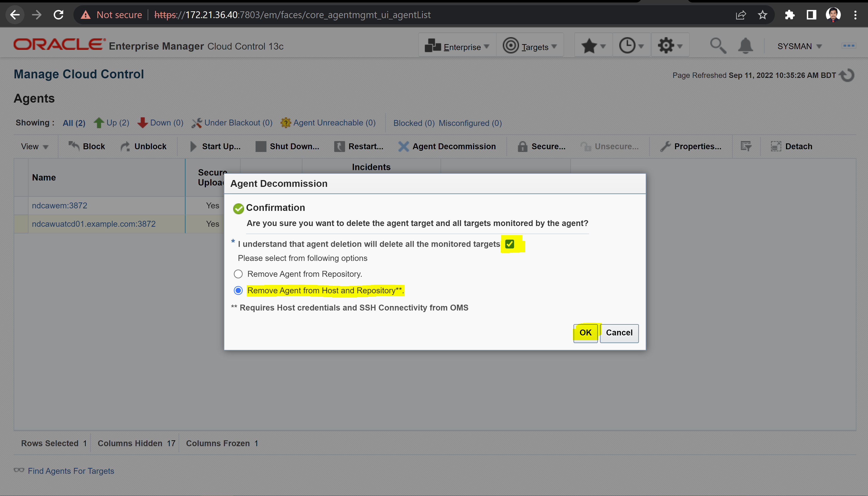This screenshot has height=496, width=868.
Task: Detach the agents table
Action: [x=791, y=147]
